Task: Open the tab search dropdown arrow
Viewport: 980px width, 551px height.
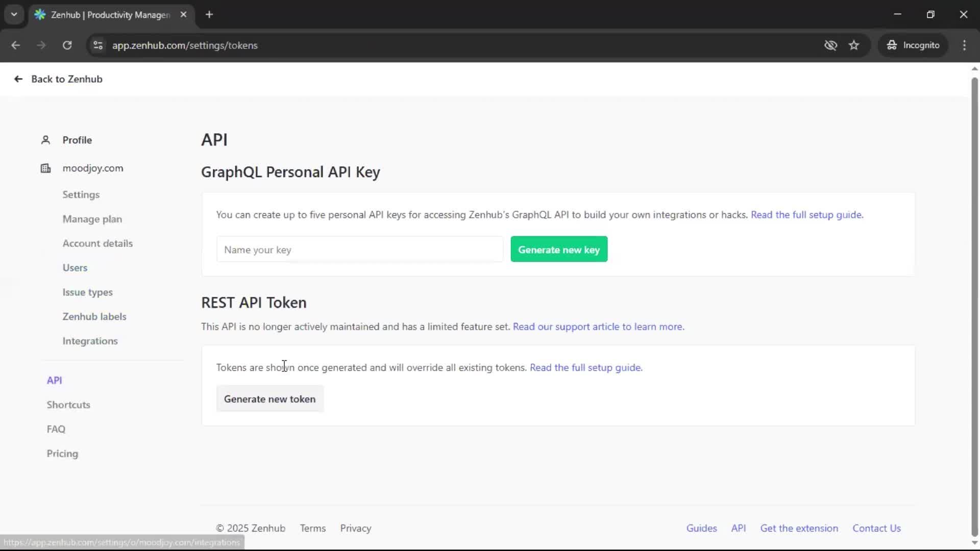Action: (x=14, y=14)
